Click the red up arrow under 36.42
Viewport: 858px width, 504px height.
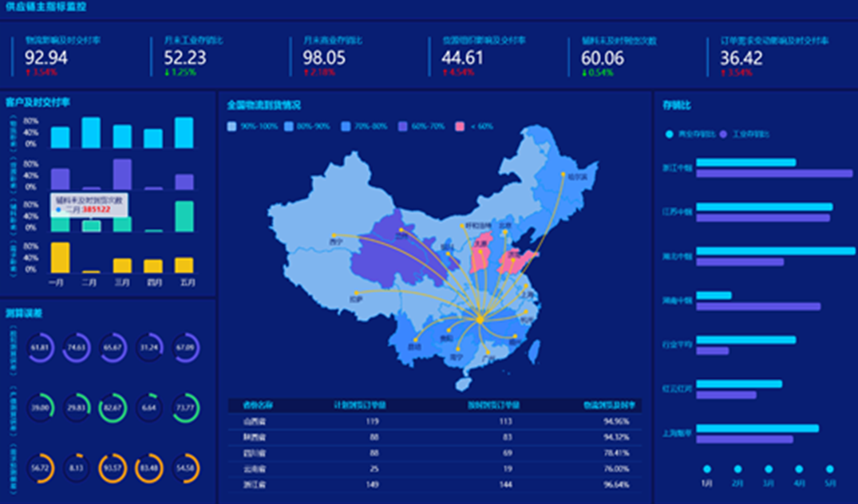click(723, 73)
